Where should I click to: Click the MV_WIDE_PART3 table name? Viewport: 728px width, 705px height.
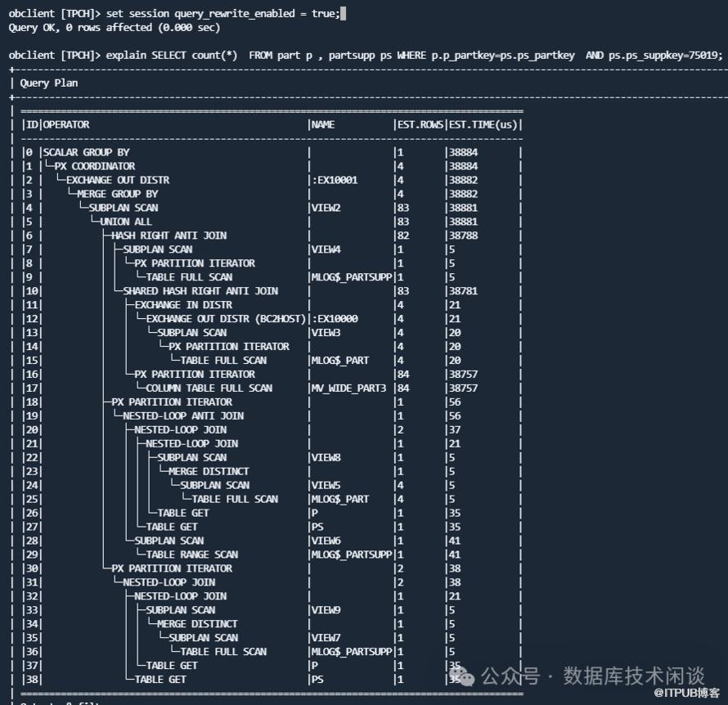[348, 388]
